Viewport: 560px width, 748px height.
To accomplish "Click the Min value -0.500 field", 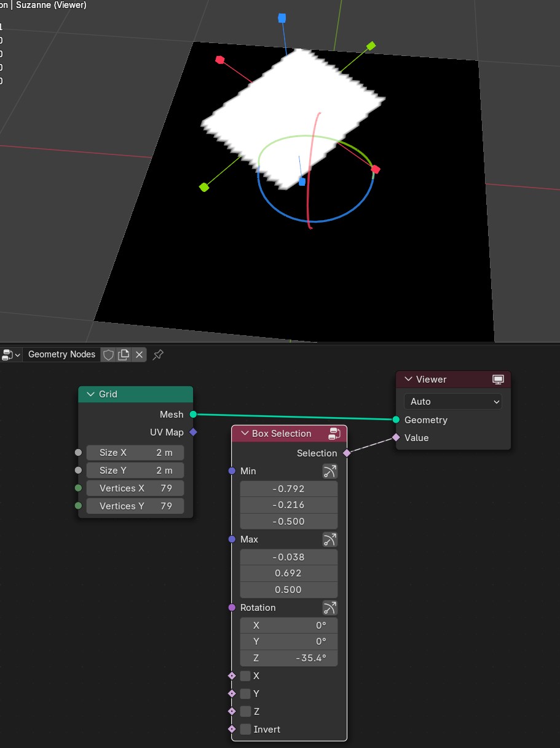I will [x=289, y=522].
